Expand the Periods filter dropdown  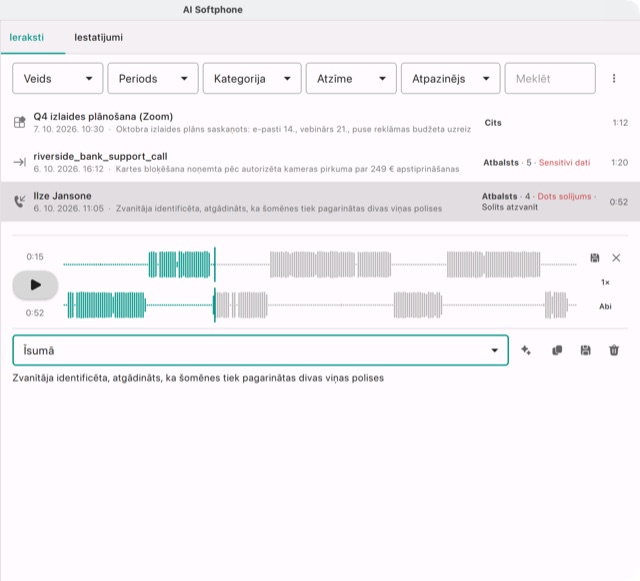[x=153, y=78]
